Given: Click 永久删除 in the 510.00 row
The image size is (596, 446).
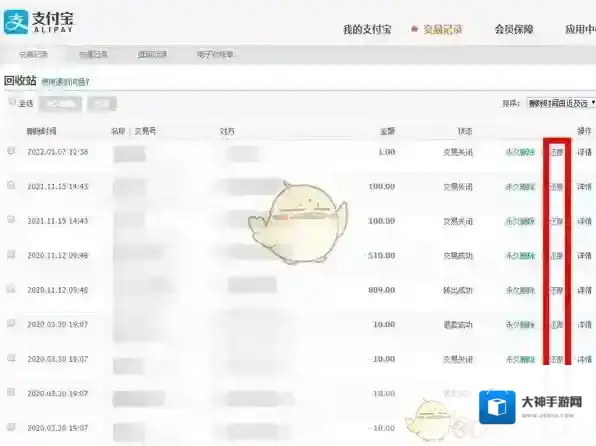Looking at the screenshot, I should (x=520, y=256).
